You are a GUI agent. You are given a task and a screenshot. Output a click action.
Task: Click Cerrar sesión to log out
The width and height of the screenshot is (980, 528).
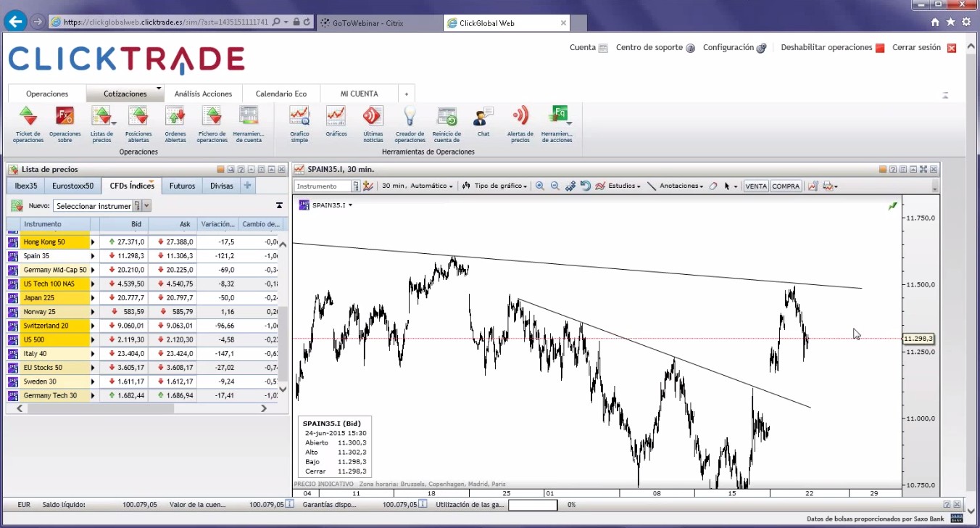click(924, 48)
